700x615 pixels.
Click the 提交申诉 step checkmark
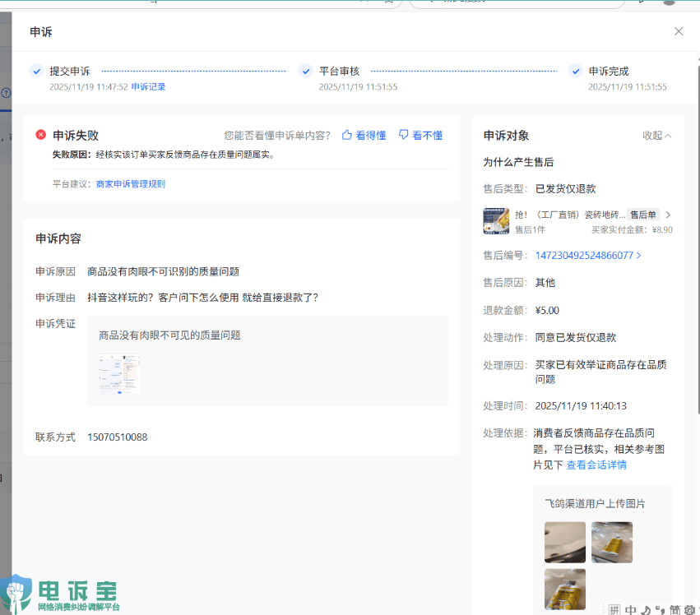click(36, 72)
